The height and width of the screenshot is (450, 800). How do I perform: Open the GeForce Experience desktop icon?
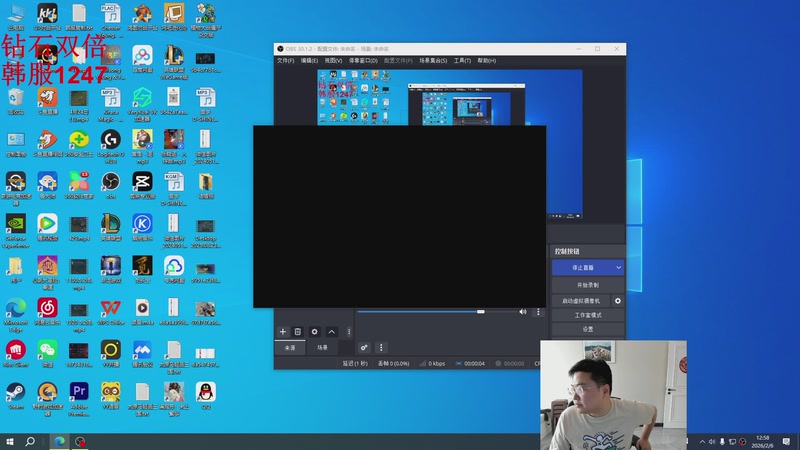point(16,231)
